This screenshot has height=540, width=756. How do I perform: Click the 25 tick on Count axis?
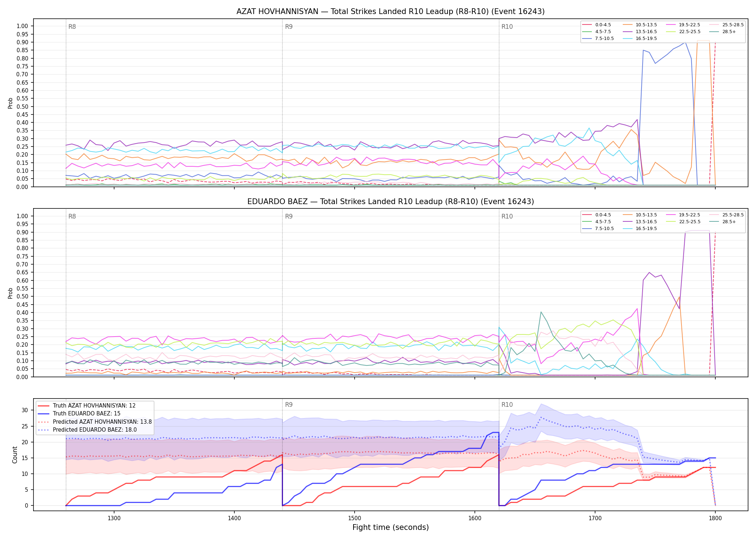pyautogui.click(x=25, y=426)
